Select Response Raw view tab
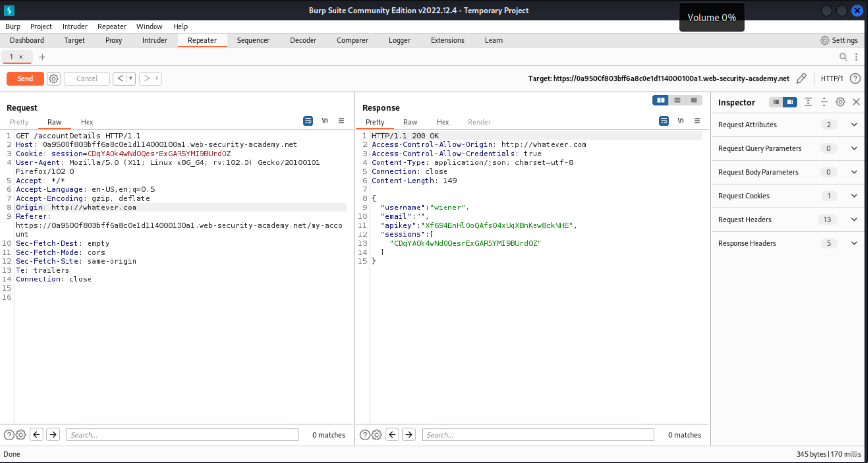868x463 pixels. click(x=410, y=122)
